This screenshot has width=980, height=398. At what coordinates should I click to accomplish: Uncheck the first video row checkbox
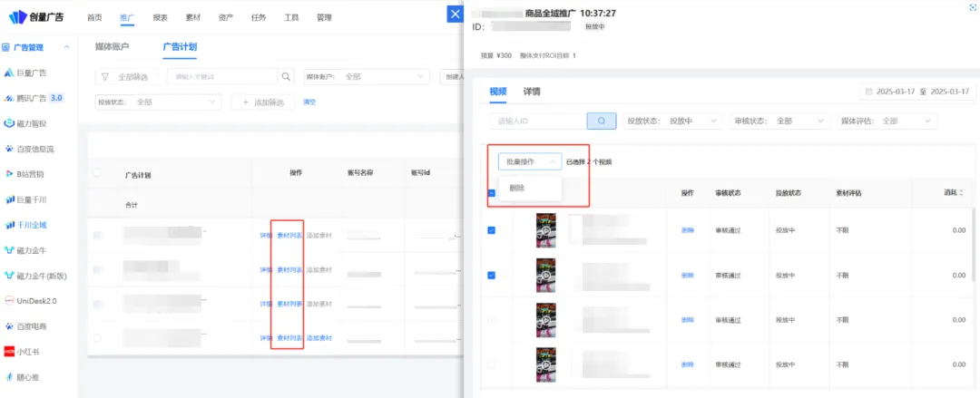click(x=492, y=230)
